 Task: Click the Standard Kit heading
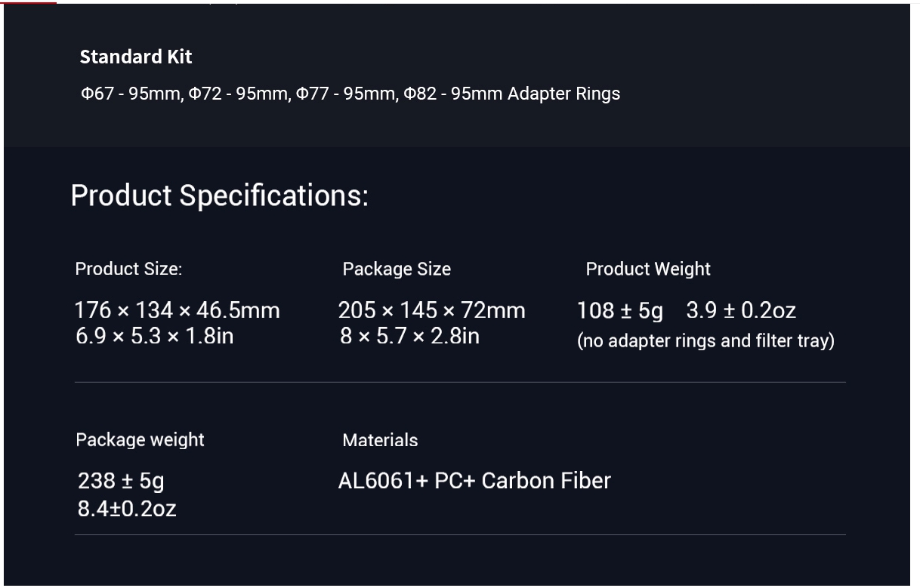pyautogui.click(x=136, y=57)
